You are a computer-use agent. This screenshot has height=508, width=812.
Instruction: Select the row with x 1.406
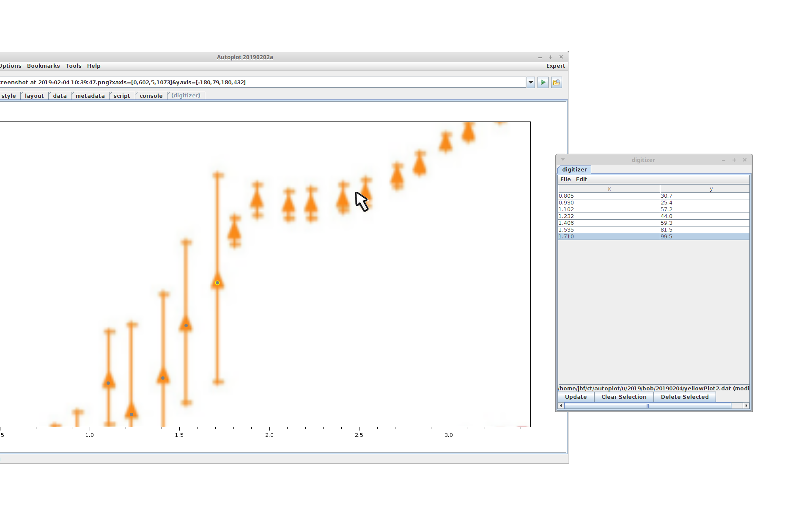[x=654, y=223]
